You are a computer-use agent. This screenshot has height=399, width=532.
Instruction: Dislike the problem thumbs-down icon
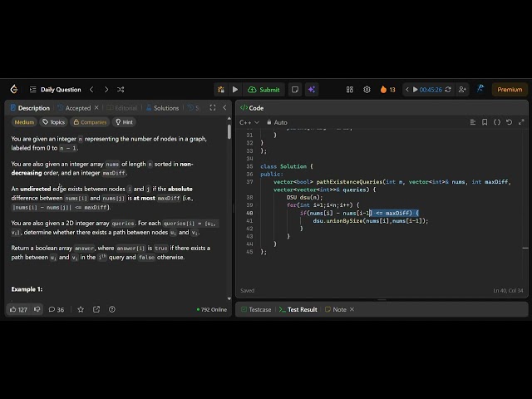pos(37,309)
